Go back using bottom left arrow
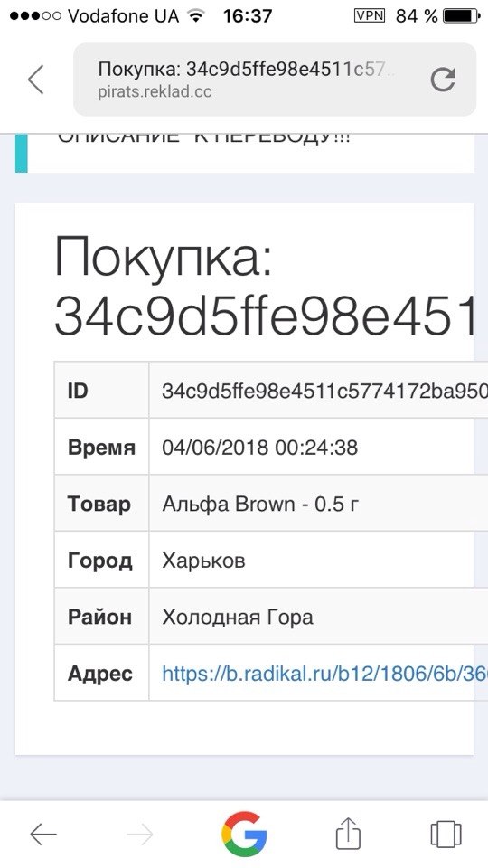The height and width of the screenshot is (868, 488). (43, 835)
